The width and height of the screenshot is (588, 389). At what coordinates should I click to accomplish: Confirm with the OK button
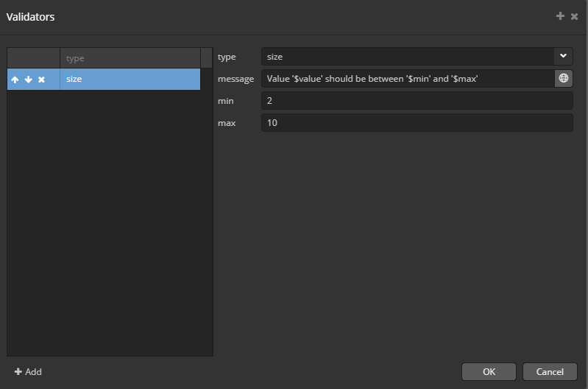pyautogui.click(x=489, y=372)
